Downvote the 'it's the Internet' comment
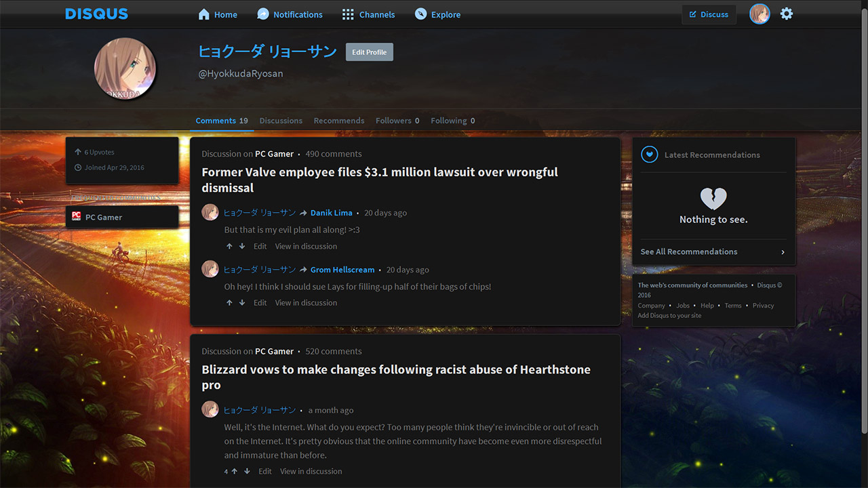This screenshot has width=868, height=488. tap(247, 471)
